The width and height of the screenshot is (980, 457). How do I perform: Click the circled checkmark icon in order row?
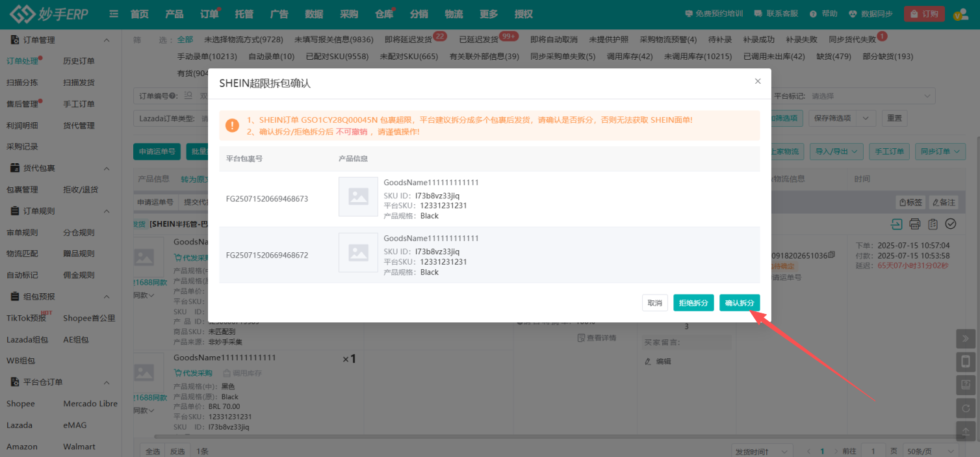950,224
